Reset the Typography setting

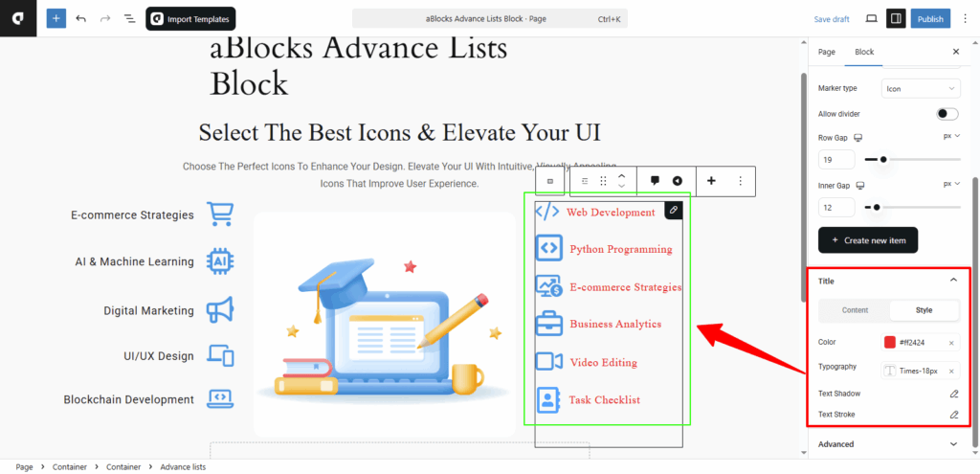point(951,371)
